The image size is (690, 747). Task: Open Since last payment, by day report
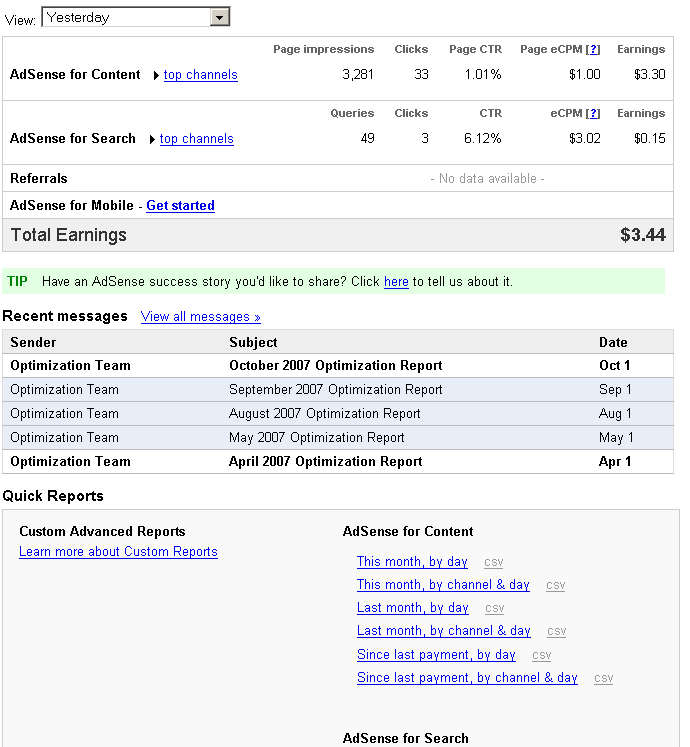(x=436, y=655)
